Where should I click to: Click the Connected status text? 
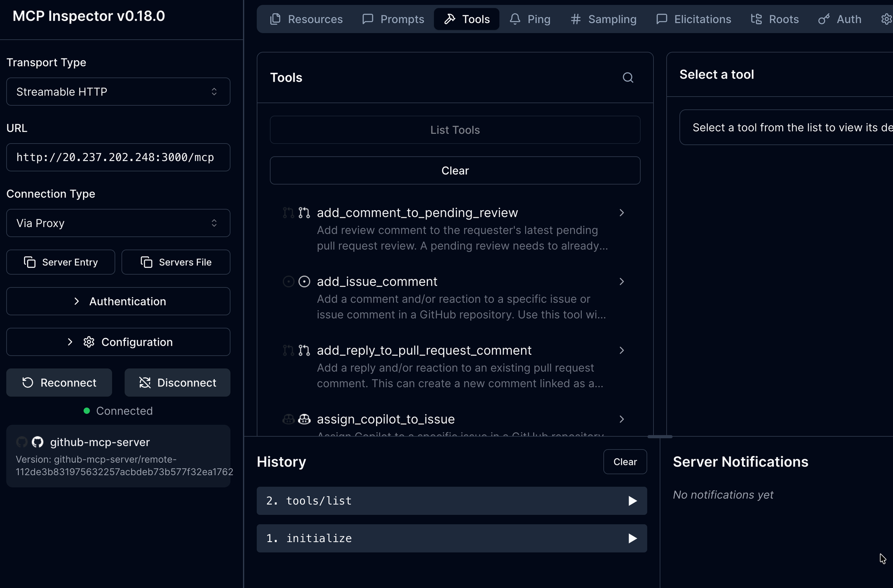tap(124, 411)
